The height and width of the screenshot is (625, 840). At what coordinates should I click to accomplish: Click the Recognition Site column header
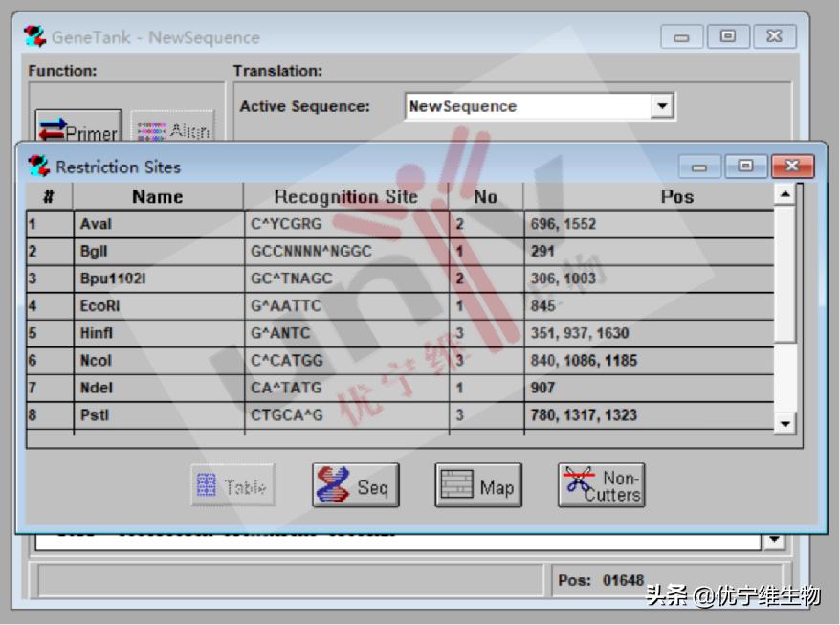[345, 197]
